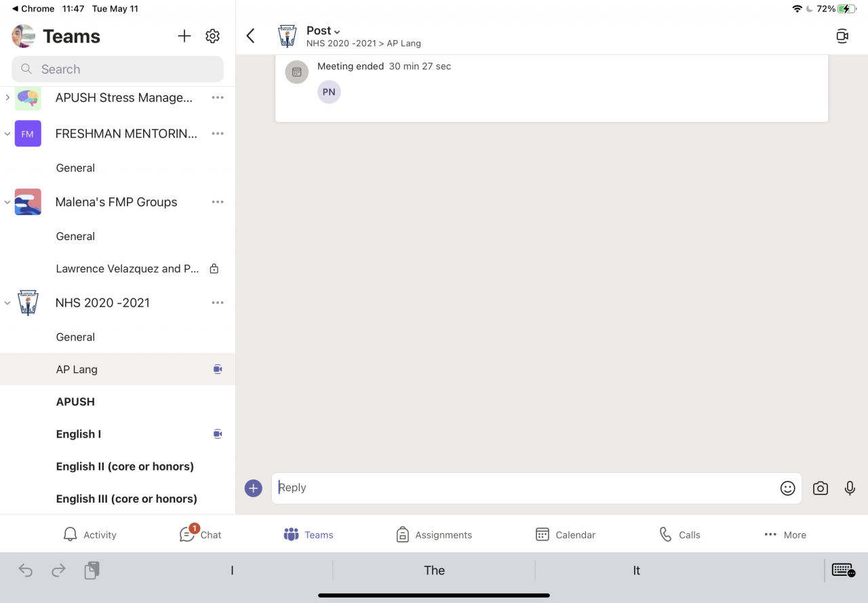
Task: Open the profile avatar next to Teams
Action: pyautogui.click(x=24, y=36)
